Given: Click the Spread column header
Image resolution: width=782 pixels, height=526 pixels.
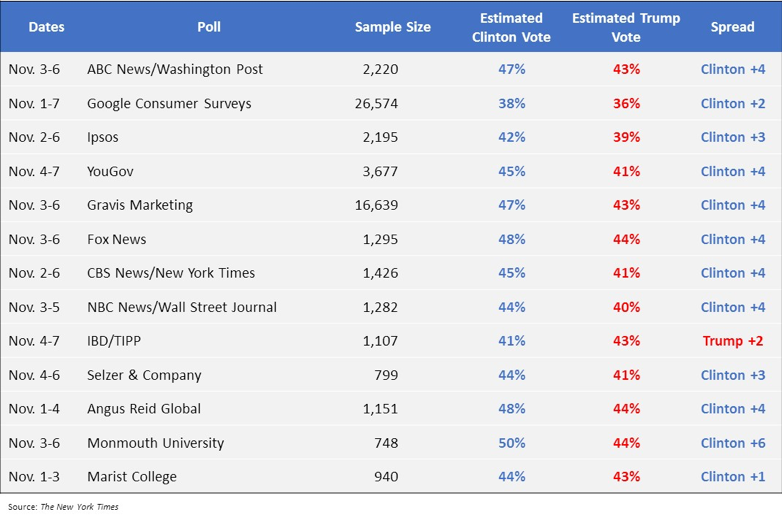Looking at the screenshot, I should pos(732,27).
